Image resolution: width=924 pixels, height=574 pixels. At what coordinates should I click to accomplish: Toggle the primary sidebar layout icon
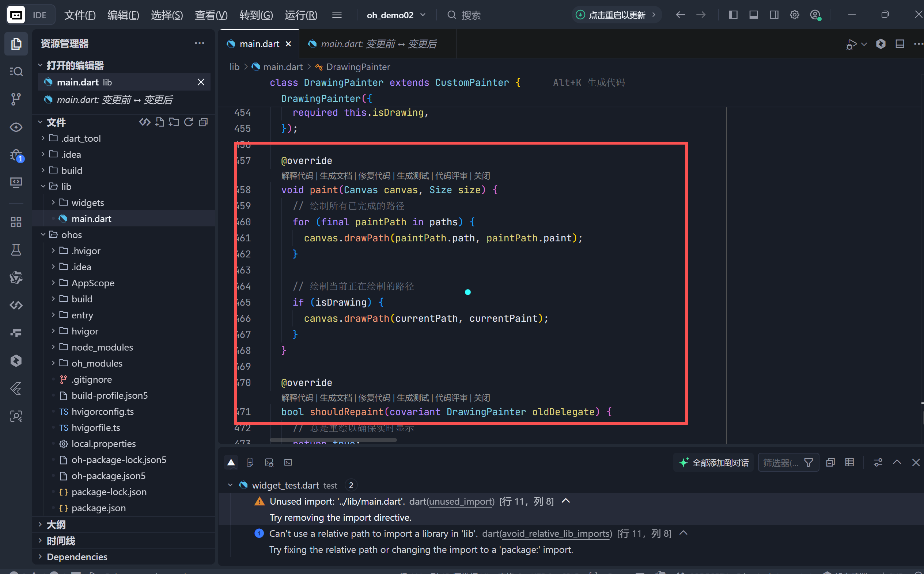(733, 15)
